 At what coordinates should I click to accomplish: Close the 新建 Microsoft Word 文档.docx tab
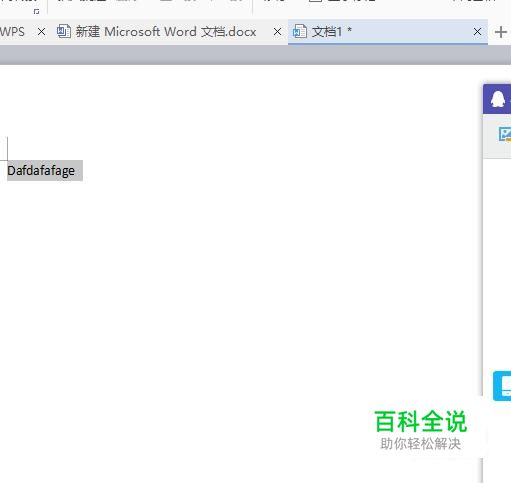(x=277, y=32)
